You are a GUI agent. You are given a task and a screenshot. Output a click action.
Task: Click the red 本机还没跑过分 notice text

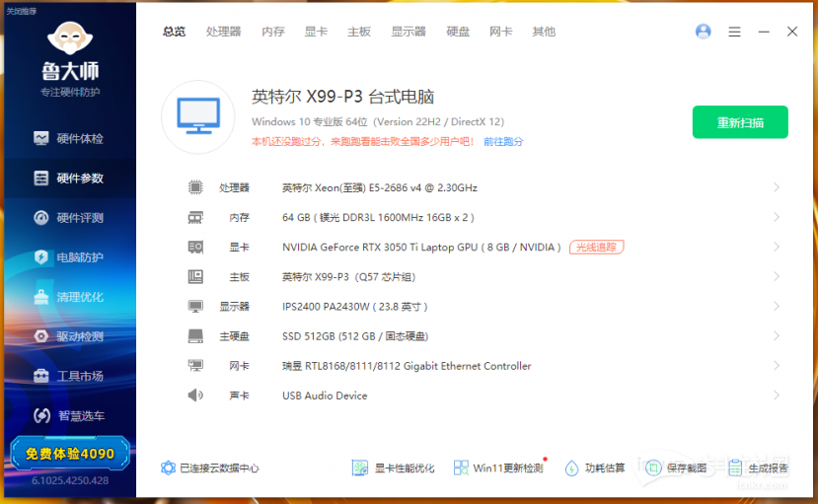click(x=362, y=142)
